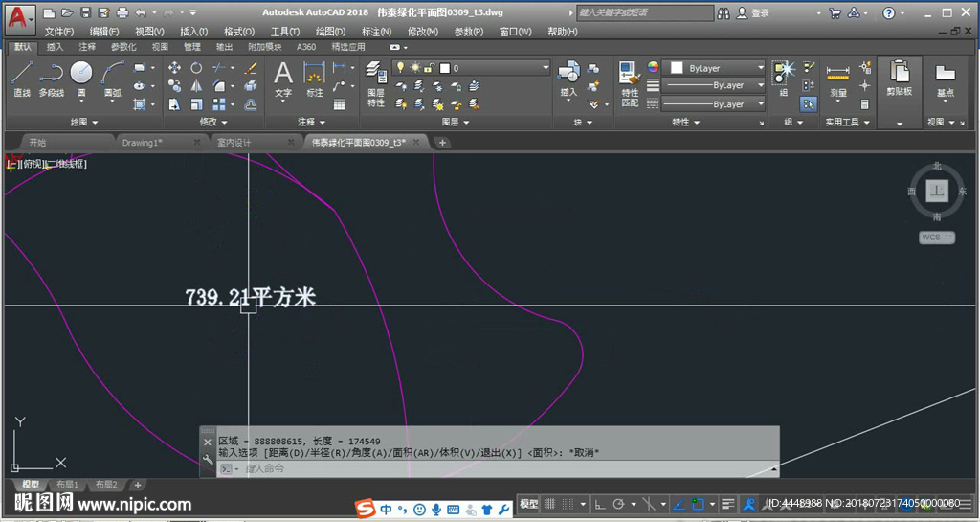Toggle the layer freeze sun icon

[414, 67]
